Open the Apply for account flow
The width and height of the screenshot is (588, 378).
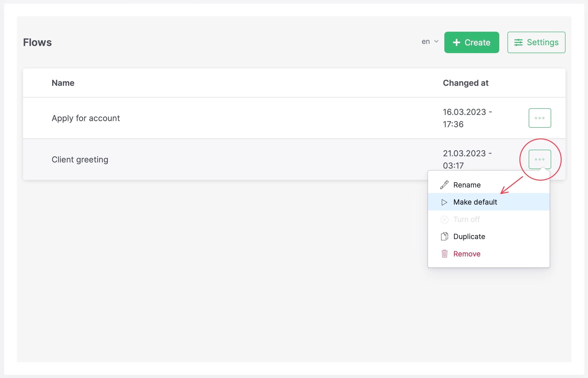86,118
